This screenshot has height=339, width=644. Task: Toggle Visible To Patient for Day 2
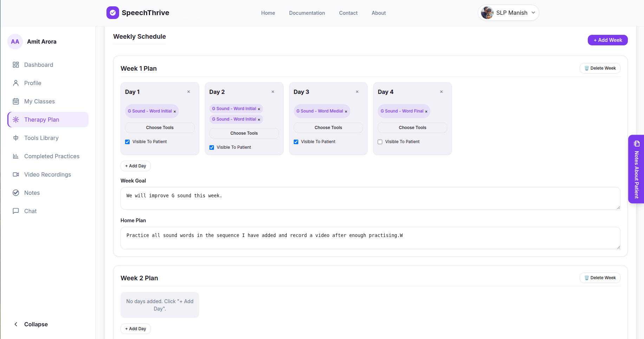(x=212, y=147)
